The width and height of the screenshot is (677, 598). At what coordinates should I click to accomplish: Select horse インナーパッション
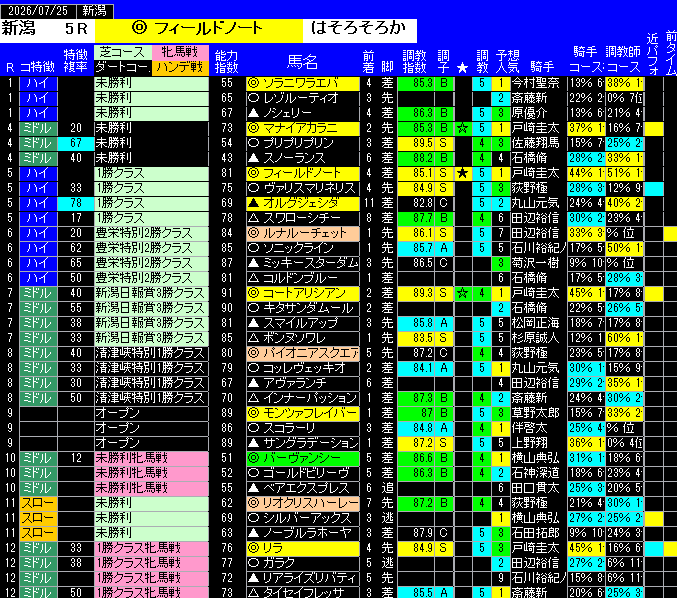click(x=303, y=398)
